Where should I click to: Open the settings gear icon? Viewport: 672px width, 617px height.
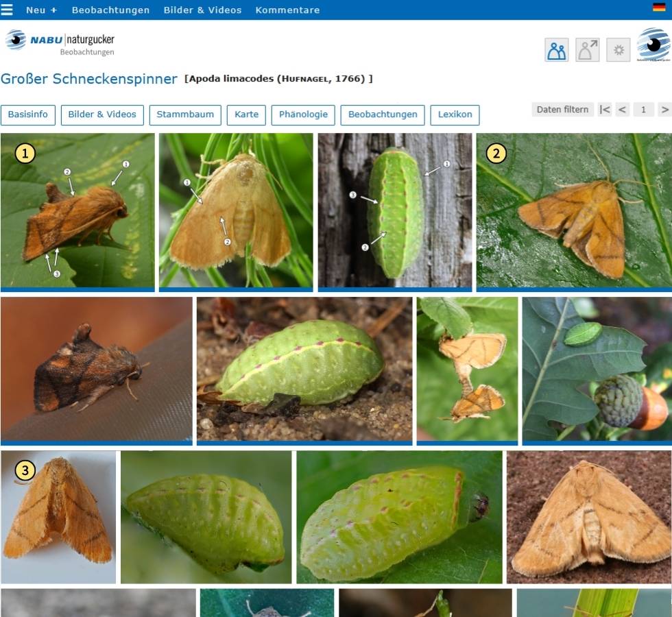click(618, 49)
